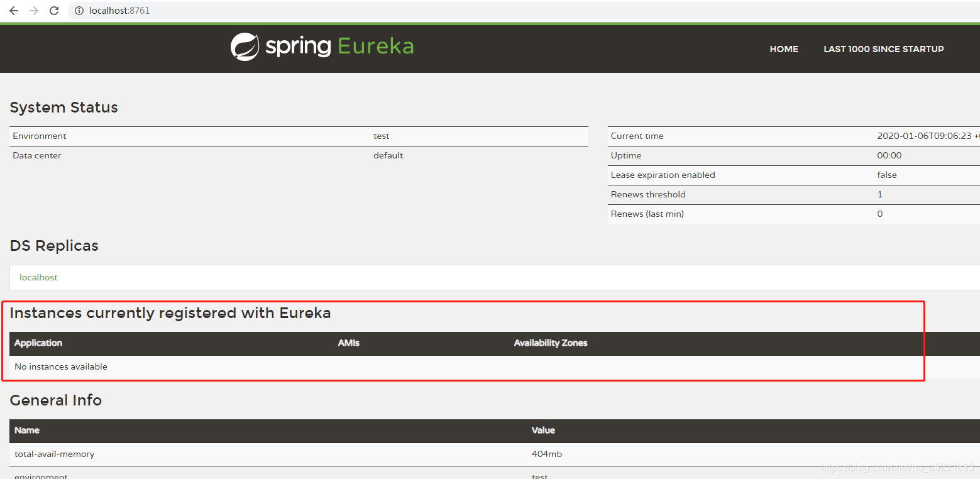Screen dimensions: 980x479
Task: Click the localhost replica link
Action: [38, 277]
